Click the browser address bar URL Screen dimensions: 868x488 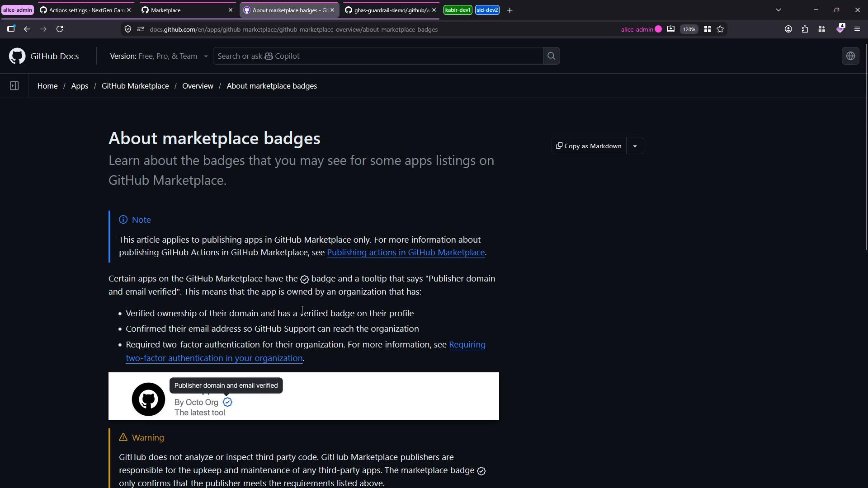click(x=293, y=29)
